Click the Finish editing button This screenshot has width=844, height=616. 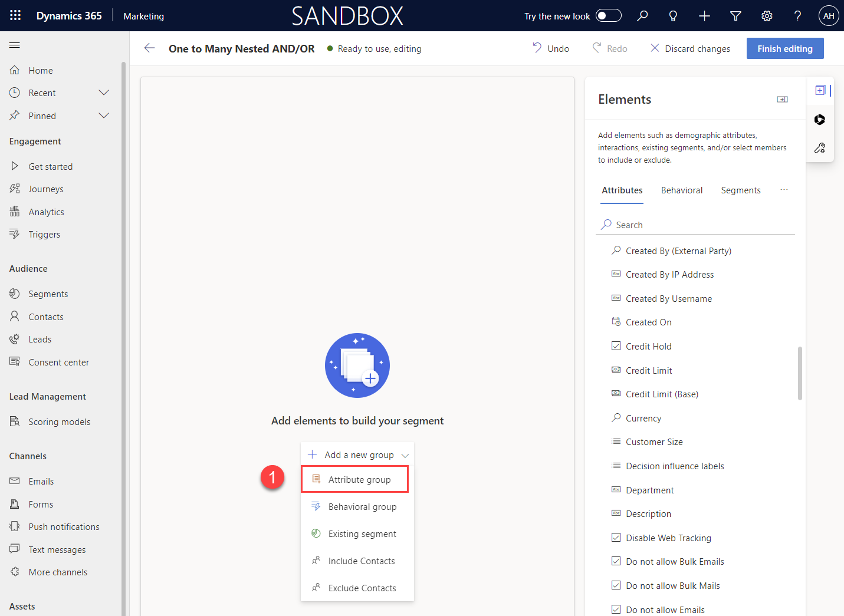pyautogui.click(x=785, y=48)
